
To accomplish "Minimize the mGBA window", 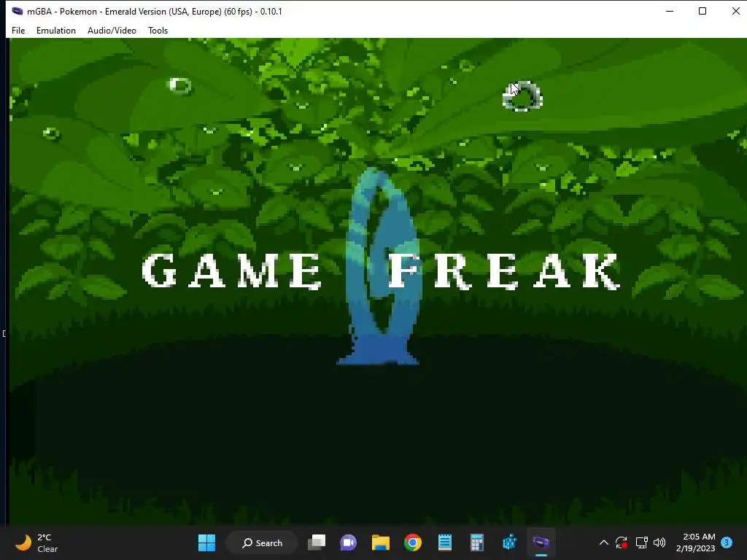I will (670, 11).
